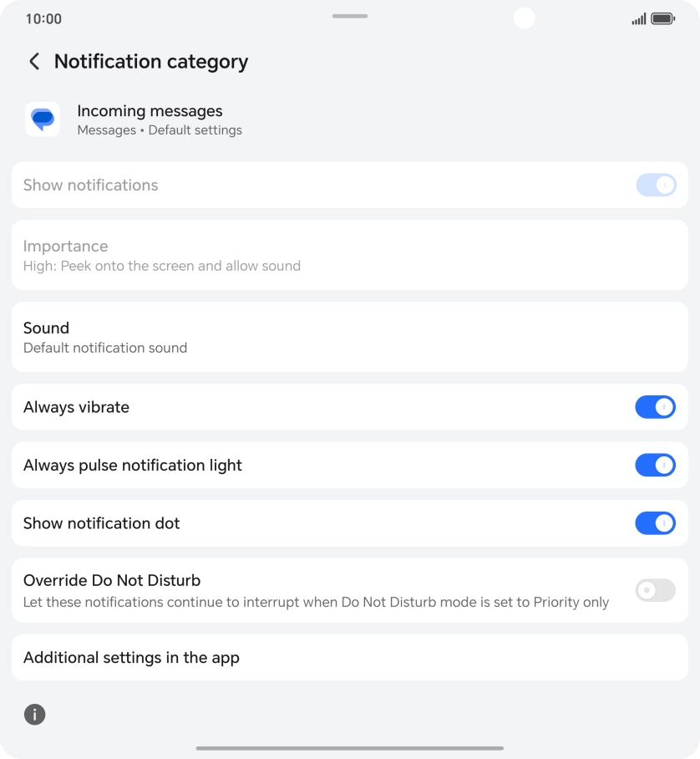Image resolution: width=700 pixels, height=759 pixels.
Task: Tap the top drag handle pill
Action: pos(350,16)
